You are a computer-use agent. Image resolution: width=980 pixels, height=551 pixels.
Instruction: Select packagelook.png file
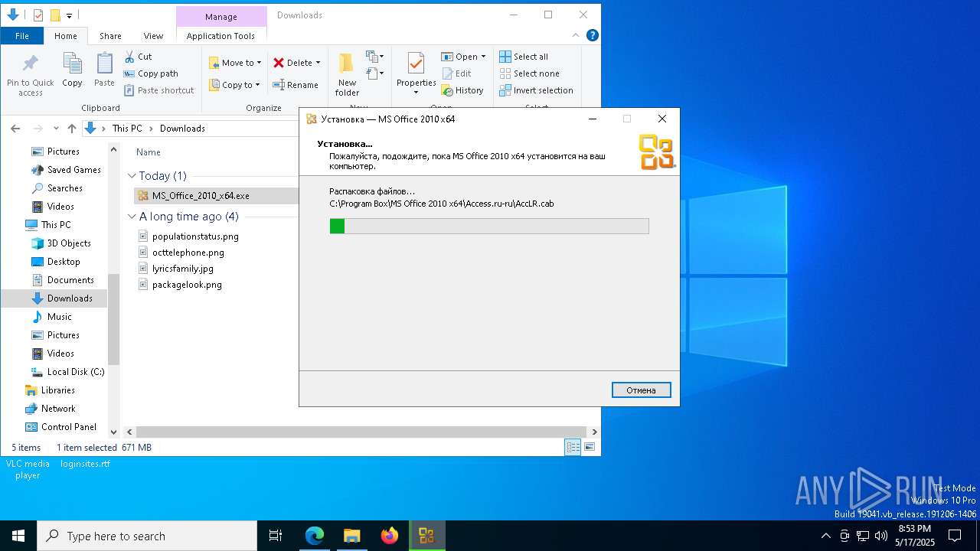tap(187, 285)
